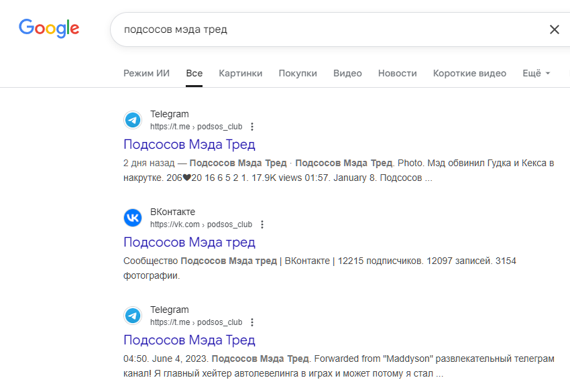Click the https://vk.com › podsos_club URL
The width and height of the screenshot is (570, 392).
(201, 224)
